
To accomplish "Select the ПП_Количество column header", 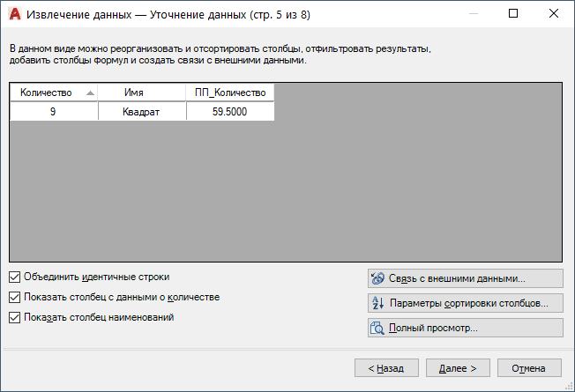I will tap(229, 92).
